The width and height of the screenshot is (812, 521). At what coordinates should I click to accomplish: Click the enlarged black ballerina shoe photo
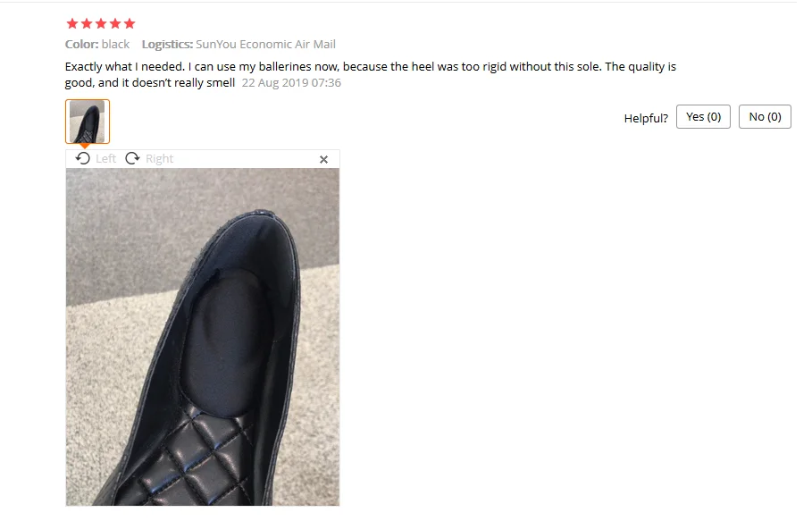point(203,337)
